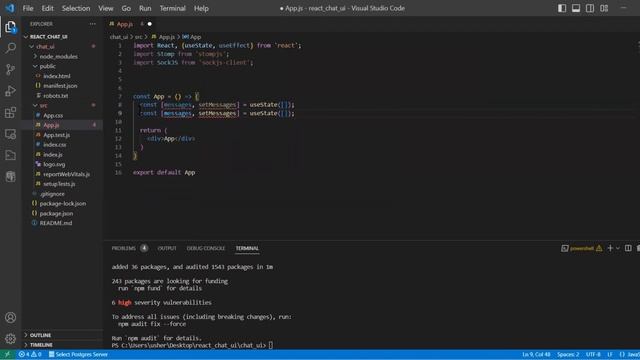Collapse the src folder

pyautogui.click(x=43, y=105)
